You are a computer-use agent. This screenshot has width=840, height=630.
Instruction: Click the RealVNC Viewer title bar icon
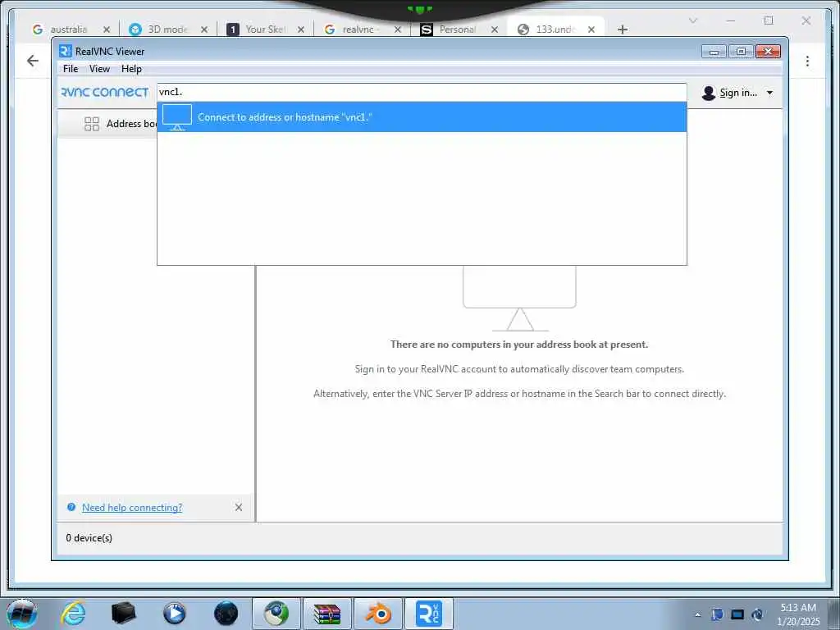66,51
